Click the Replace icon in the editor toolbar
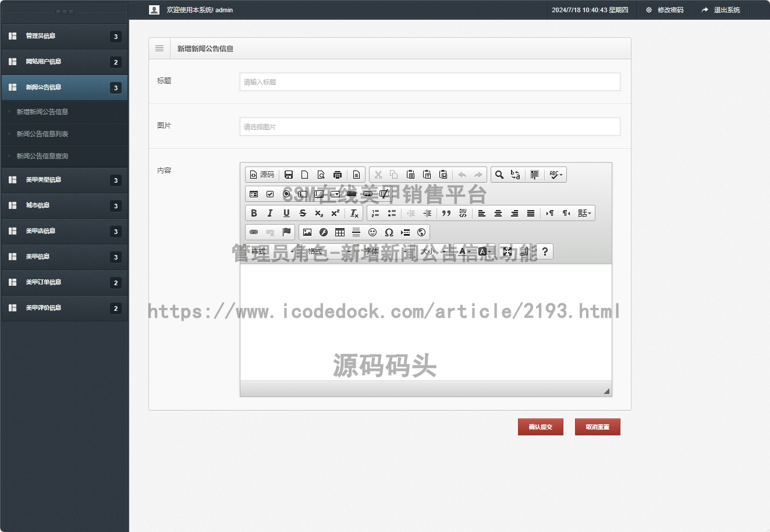 coord(515,175)
